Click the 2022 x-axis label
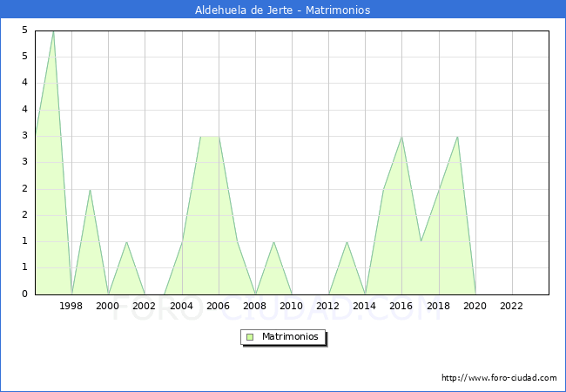Viewport: 566px width, 392px height. 511,306
